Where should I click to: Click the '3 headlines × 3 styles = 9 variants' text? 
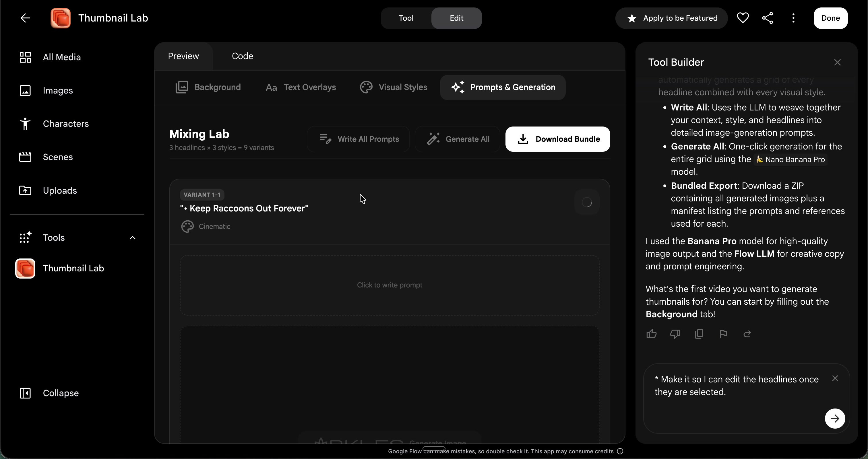coord(222,148)
